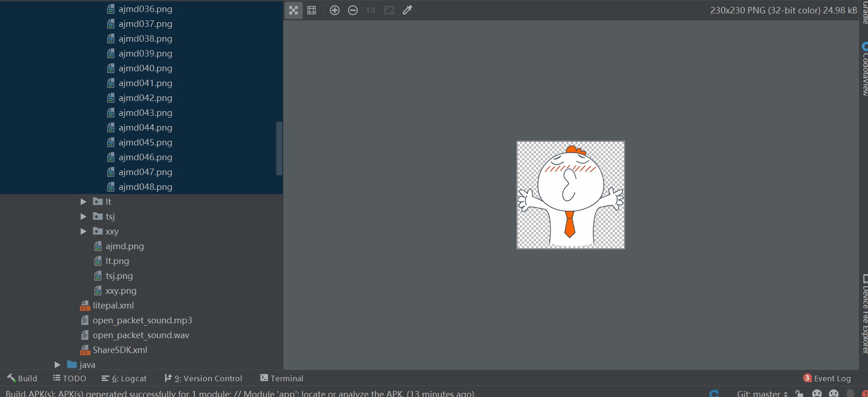This screenshot has width=868, height=397.
Task: Expand the lt folder
Action: (x=83, y=202)
